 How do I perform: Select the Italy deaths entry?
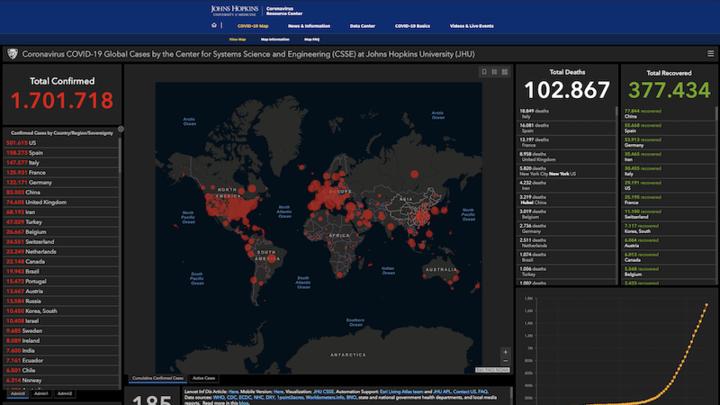click(x=567, y=114)
